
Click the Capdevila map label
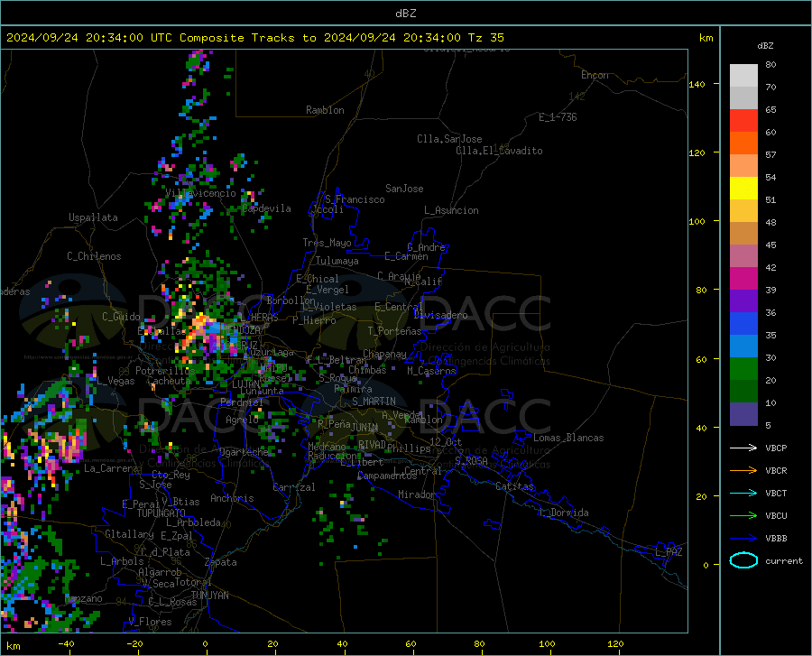coord(267,208)
